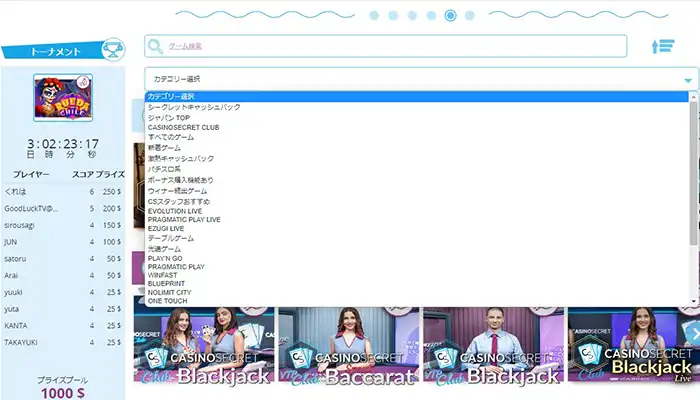Click the scroll up arrow of the category list
Screen dimensions: 700x400
tap(693, 97)
